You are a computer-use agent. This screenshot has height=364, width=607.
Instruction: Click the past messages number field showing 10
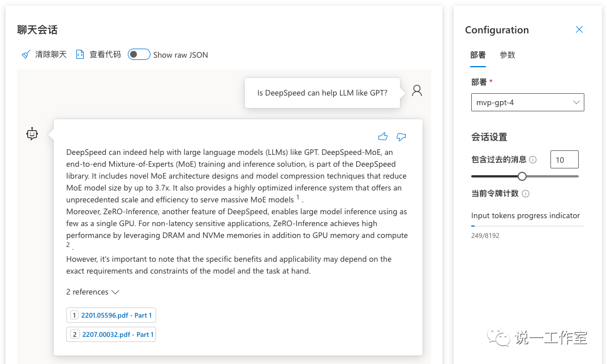tap(564, 160)
